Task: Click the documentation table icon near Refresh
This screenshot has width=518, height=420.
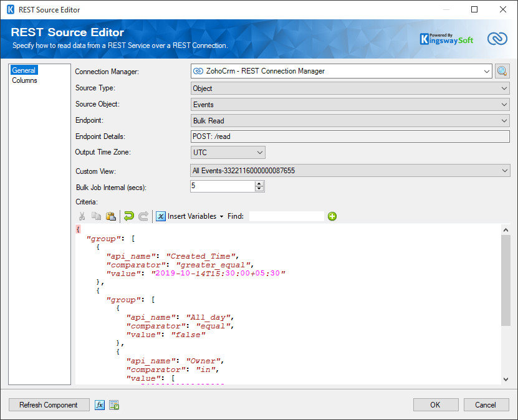Action: (x=114, y=405)
